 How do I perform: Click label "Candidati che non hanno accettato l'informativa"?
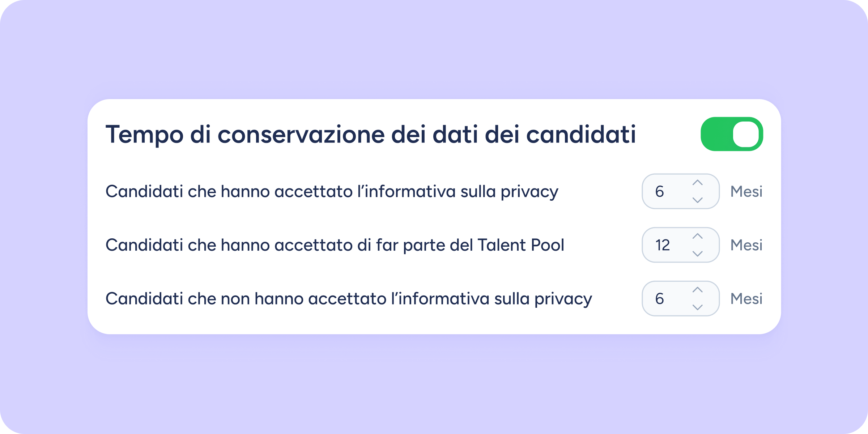tap(349, 298)
